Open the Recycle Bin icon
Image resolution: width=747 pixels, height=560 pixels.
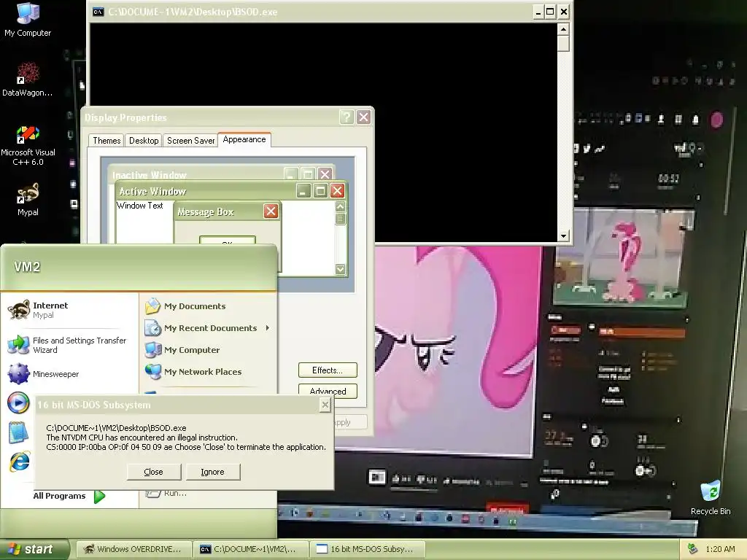click(711, 498)
